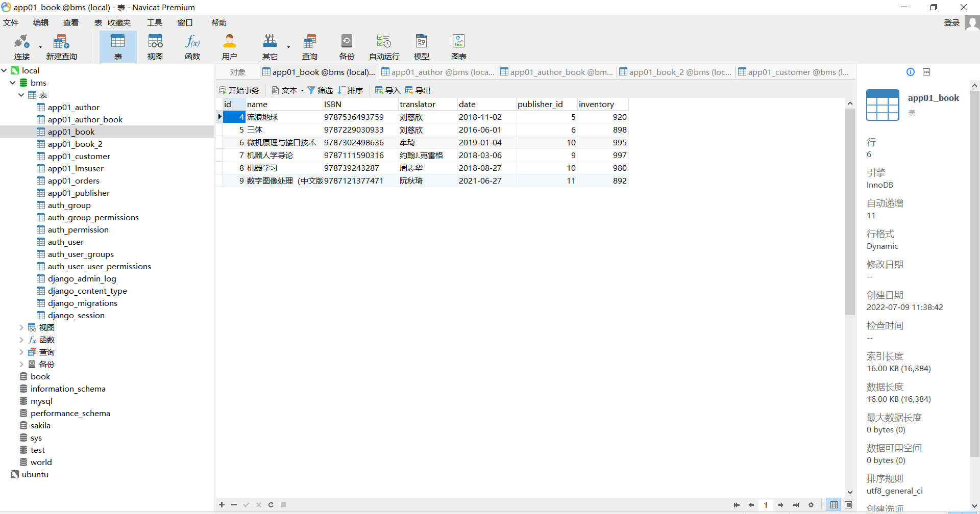Expand the 函数 functions node

pyautogui.click(x=21, y=340)
